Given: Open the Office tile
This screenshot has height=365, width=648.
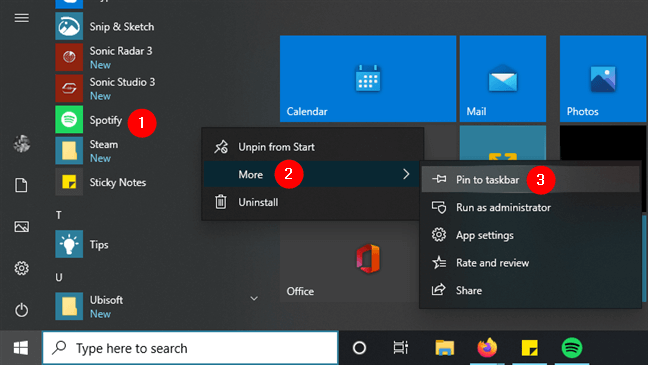Looking at the screenshot, I should coord(349,261).
